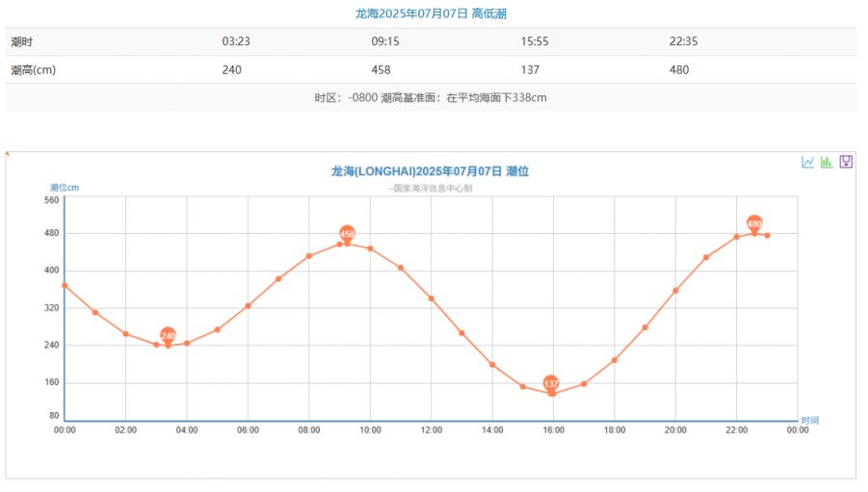This screenshot has width=868, height=492.
Task: Click the 22:35 tide time cell
Action: tap(684, 41)
